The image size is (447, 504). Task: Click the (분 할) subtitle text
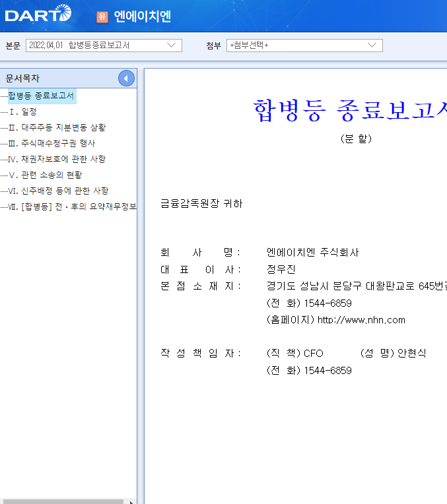click(x=356, y=139)
